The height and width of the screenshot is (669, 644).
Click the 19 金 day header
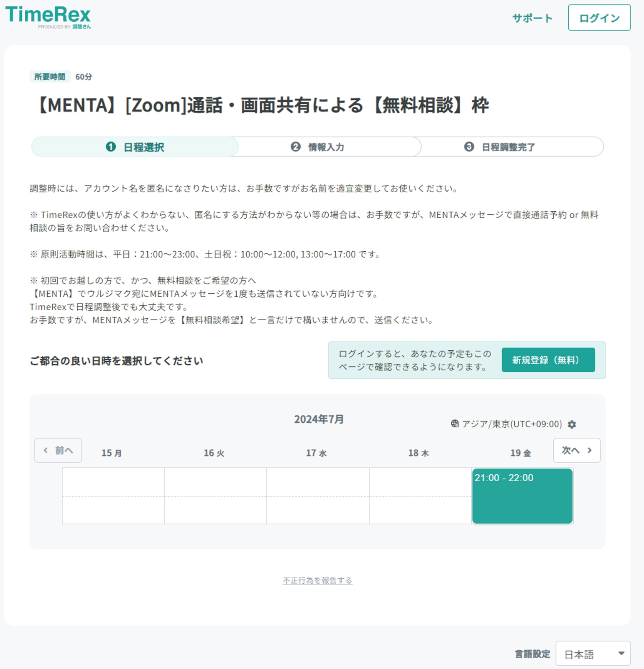[521, 453]
